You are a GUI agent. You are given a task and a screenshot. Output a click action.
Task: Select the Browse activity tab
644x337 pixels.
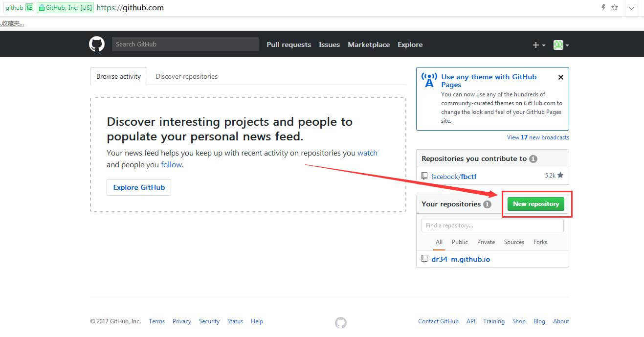(118, 76)
